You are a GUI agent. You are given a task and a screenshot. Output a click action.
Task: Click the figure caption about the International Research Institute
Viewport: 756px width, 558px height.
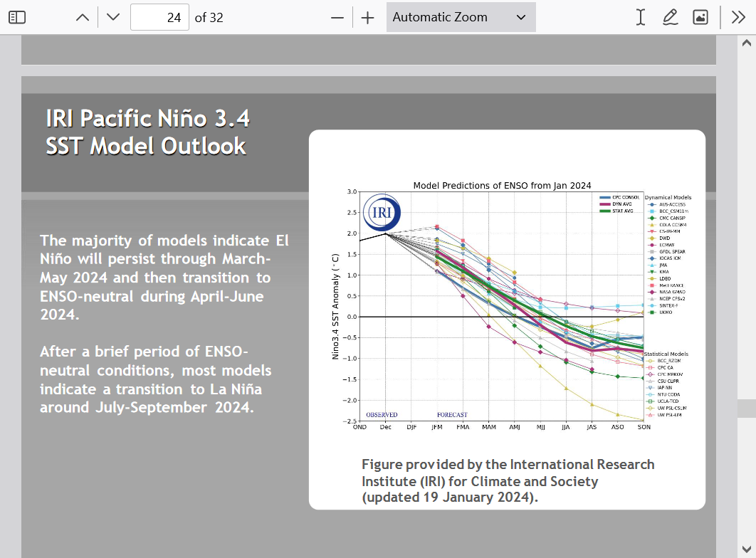click(508, 480)
